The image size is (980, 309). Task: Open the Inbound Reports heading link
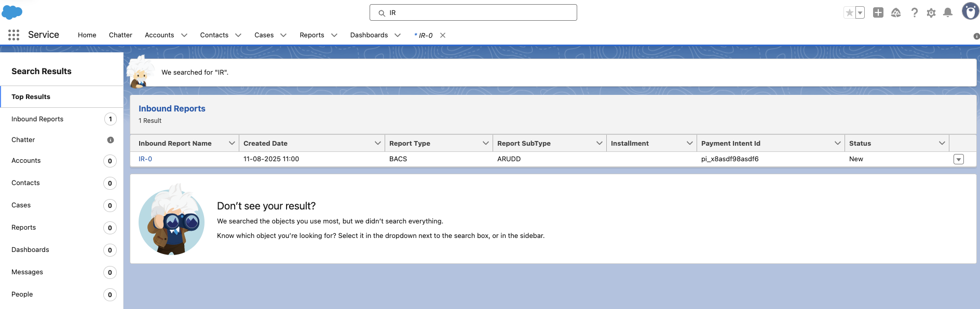tap(172, 108)
